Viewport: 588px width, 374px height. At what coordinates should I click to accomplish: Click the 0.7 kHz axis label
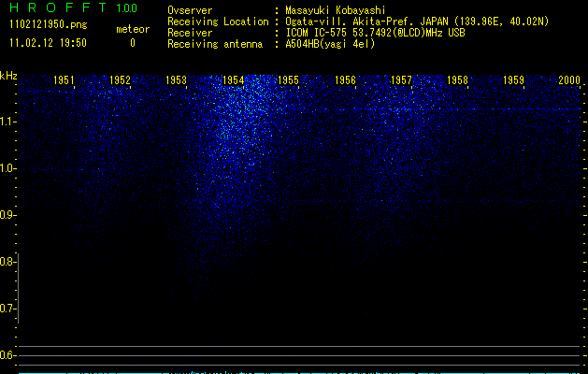coord(7,309)
